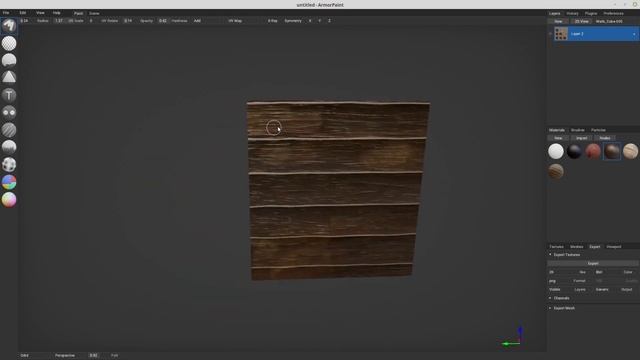Image resolution: width=640 pixels, height=360 pixels.
Task: Select the red-brown material sphere
Action: click(593, 151)
